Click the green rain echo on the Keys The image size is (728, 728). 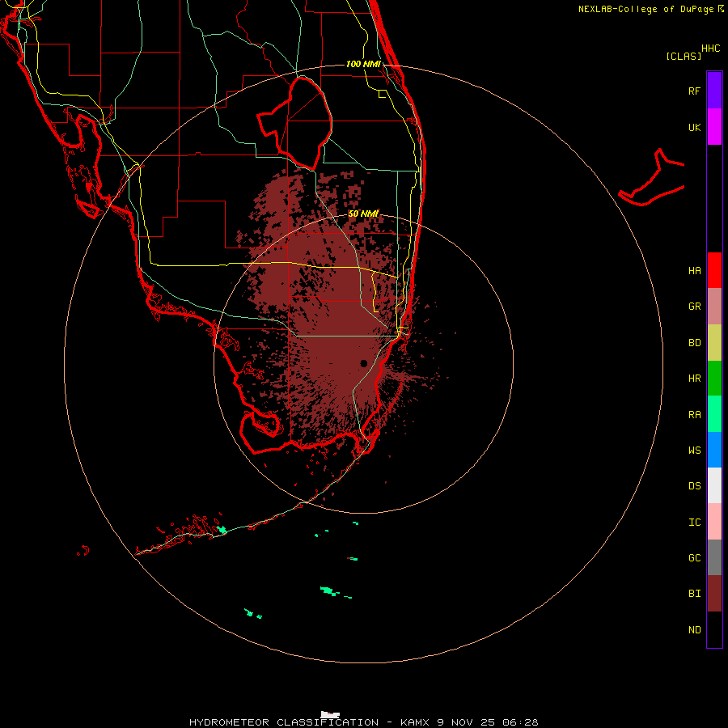coord(222,529)
